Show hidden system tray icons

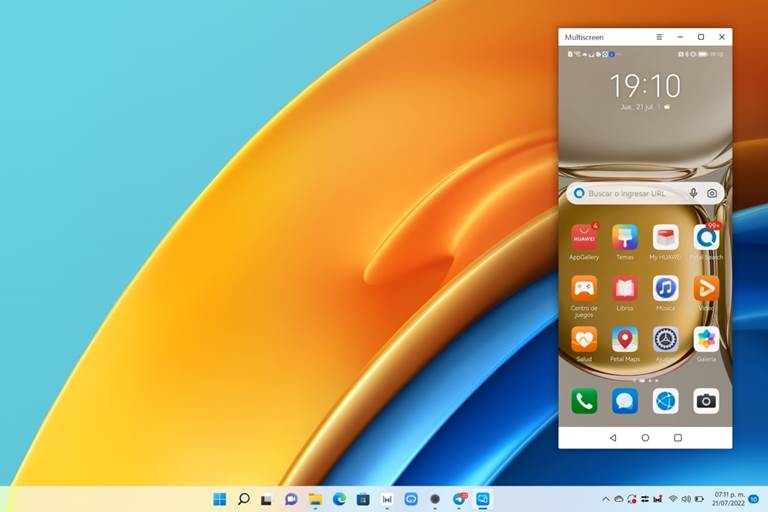point(605,499)
